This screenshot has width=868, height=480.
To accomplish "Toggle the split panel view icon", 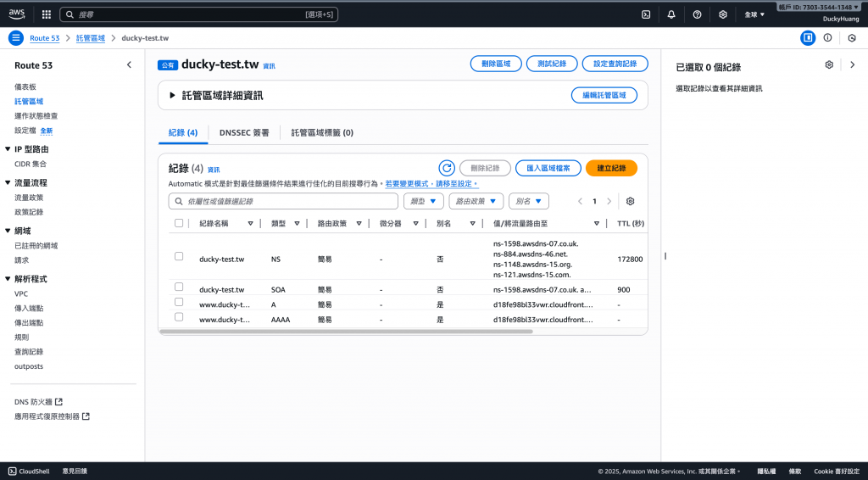I will click(808, 37).
